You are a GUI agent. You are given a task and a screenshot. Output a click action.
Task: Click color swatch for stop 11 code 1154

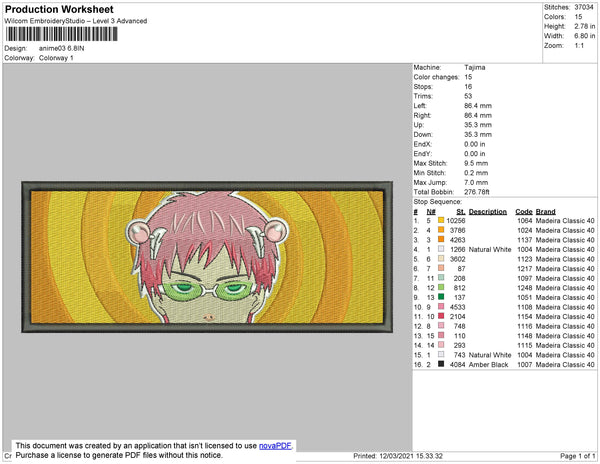coord(441,316)
